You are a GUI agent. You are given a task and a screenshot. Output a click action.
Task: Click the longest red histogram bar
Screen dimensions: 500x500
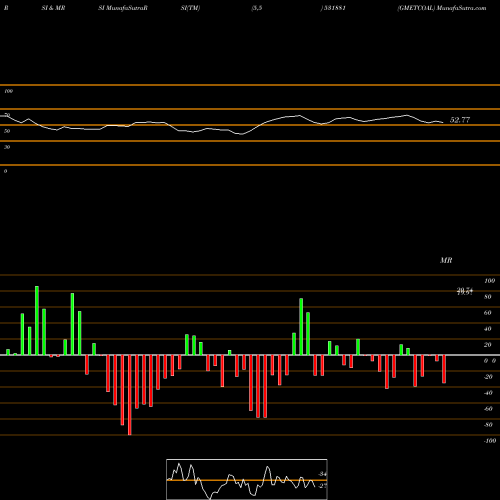point(130,395)
